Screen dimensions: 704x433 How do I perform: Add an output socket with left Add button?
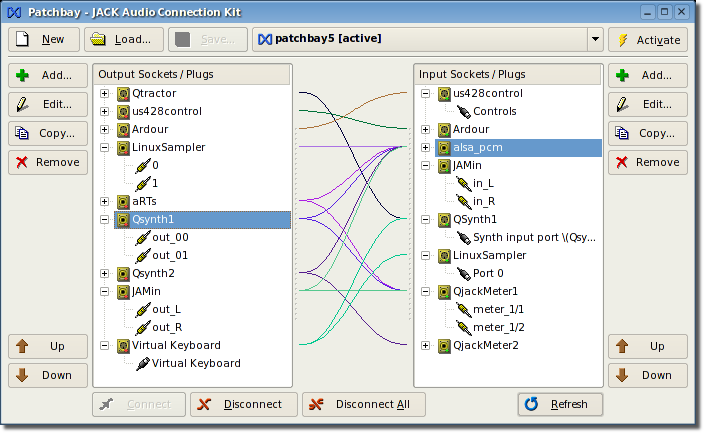click(48, 75)
